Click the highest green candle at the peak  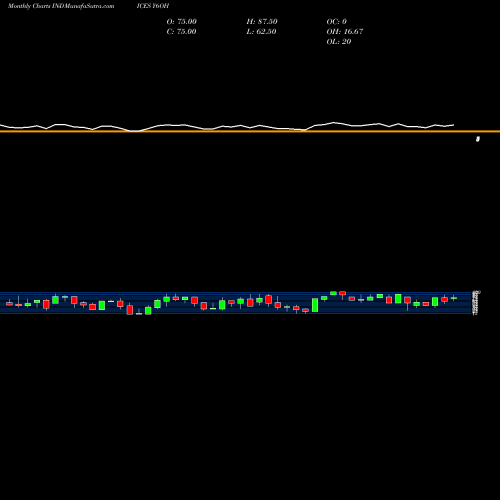[x=333, y=293]
